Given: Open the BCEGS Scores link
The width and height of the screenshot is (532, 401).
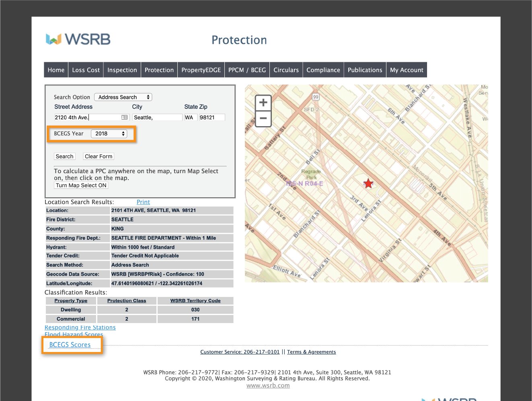Looking at the screenshot, I should 70,344.
